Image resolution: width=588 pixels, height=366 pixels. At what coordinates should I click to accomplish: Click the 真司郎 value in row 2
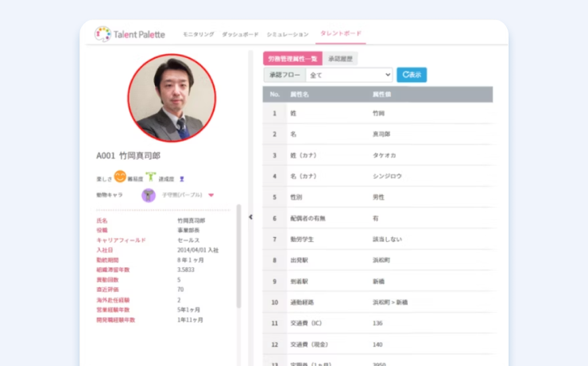pyautogui.click(x=381, y=134)
